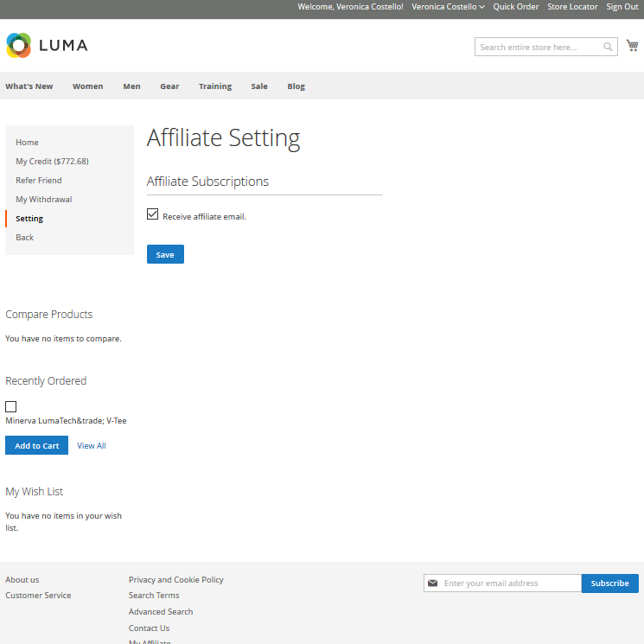Click the search magnifier icon
The height and width of the screenshot is (644, 644).
(x=609, y=48)
